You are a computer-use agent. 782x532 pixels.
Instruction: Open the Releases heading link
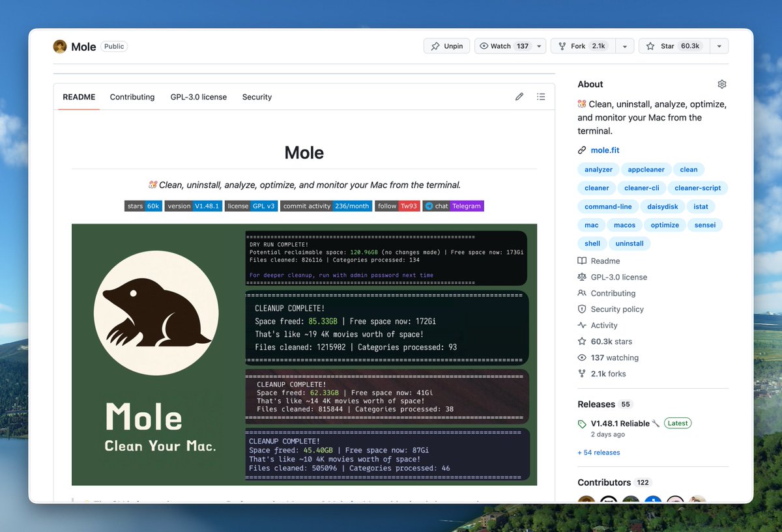point(596,404)
